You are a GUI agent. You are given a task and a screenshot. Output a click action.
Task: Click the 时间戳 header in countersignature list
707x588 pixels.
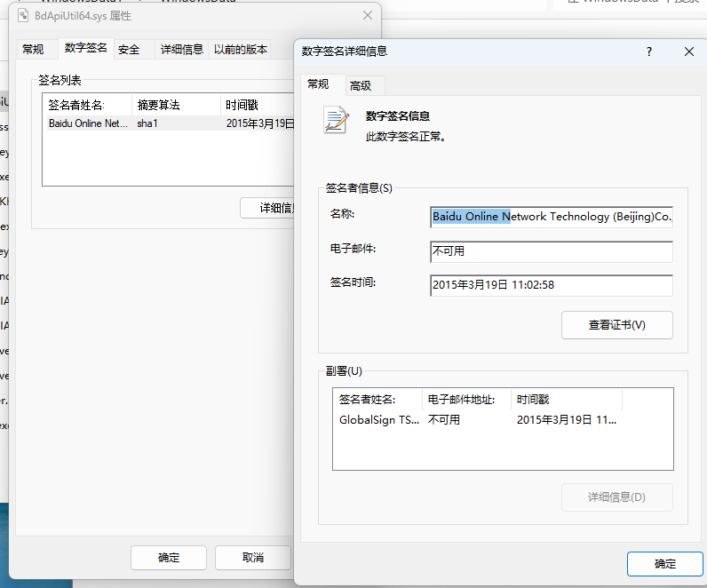tap(567, 400)
